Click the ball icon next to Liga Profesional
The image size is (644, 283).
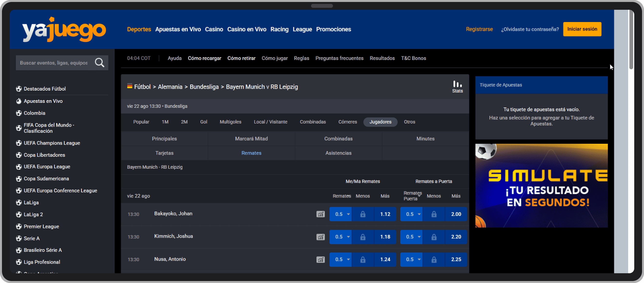(x=19, y=262)
